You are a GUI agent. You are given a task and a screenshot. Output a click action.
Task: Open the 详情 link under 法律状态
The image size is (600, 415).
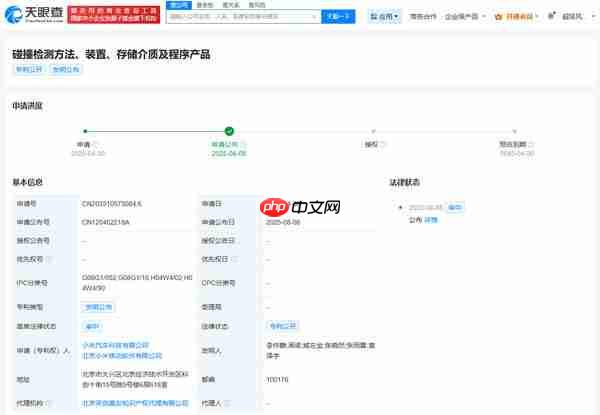tap(431, 220)
